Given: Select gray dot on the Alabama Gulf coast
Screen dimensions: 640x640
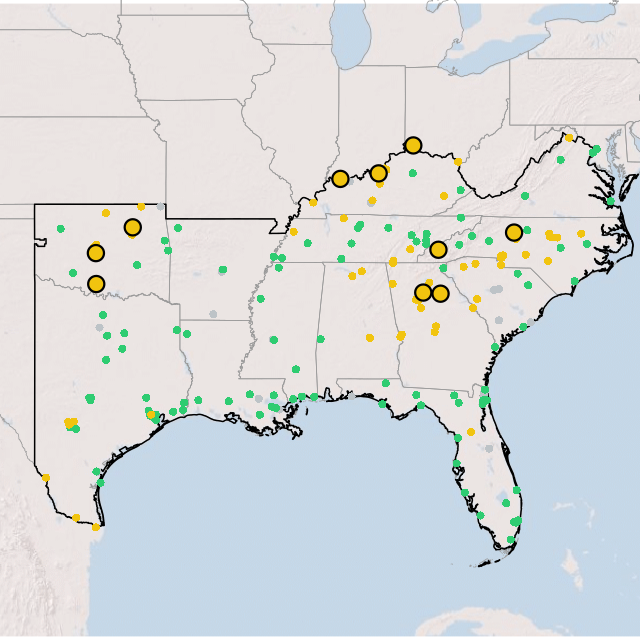Looking at the screenshot, I should [351, 396].
